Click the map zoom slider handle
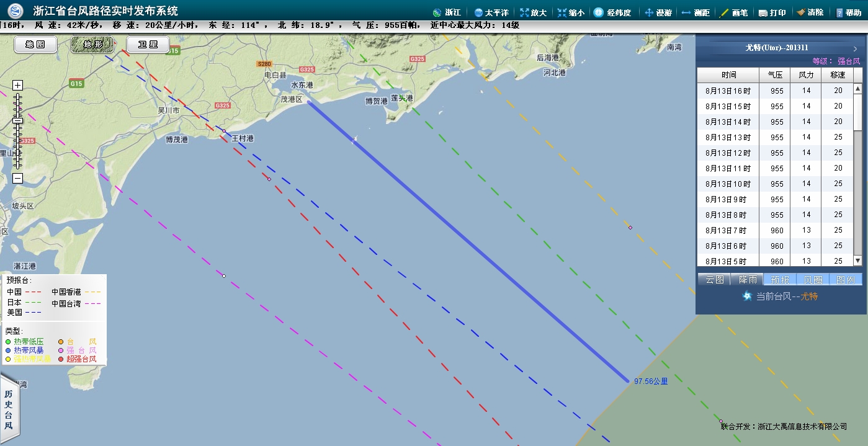The width and height of the screenshot is (868, 446). pyautogui.click(x=18, y=120)
